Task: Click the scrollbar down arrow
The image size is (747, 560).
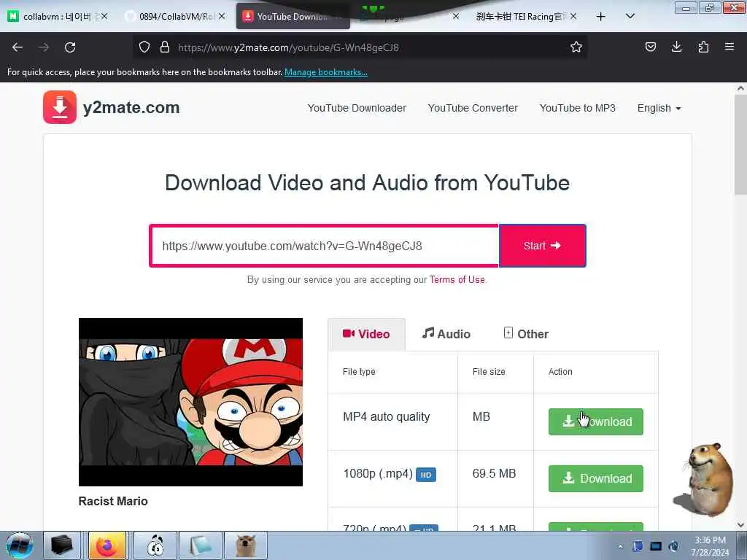Action: [740, 525]
